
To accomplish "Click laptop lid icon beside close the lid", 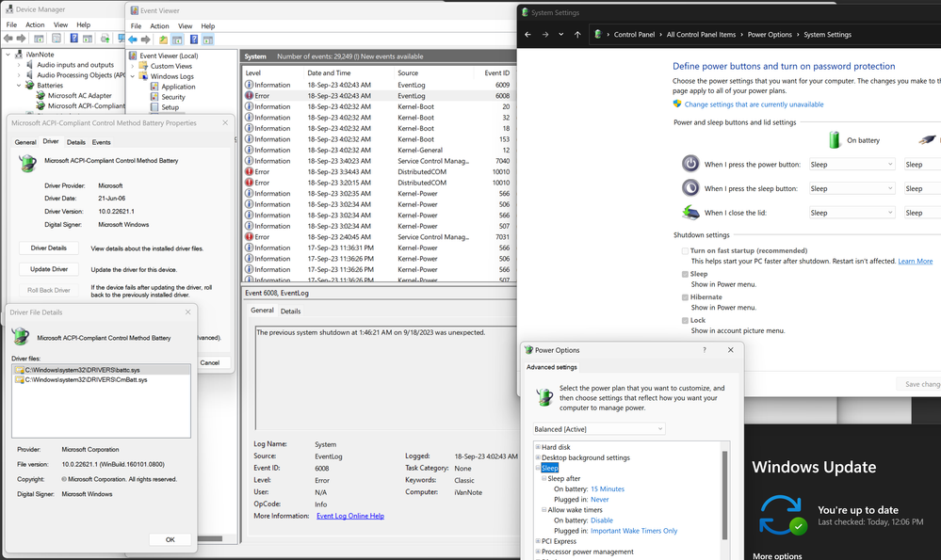I will [690, 213].
